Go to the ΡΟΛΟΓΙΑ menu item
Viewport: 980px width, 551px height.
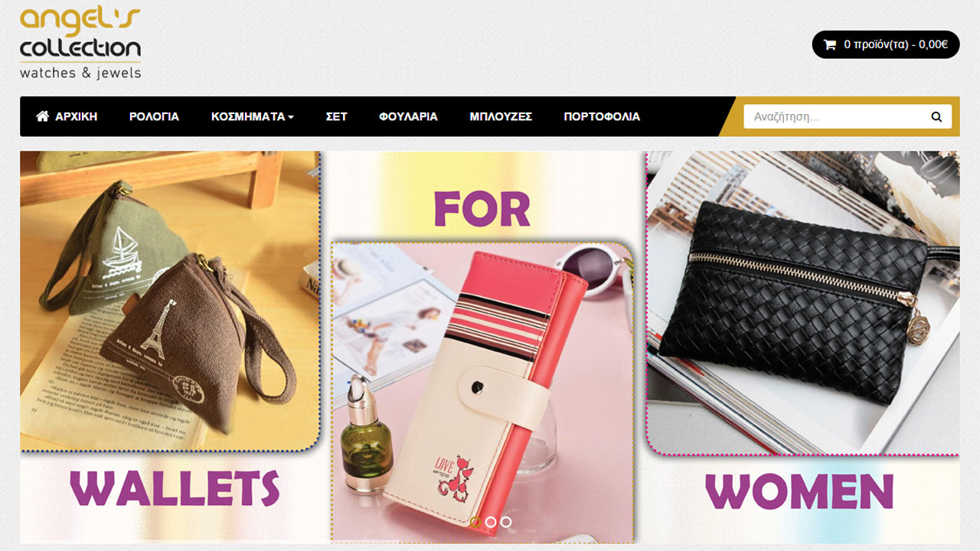[154, 116]
